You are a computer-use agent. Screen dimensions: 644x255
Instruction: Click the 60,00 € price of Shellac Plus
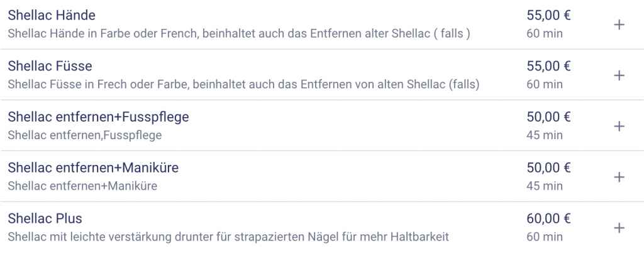(548, 219)
